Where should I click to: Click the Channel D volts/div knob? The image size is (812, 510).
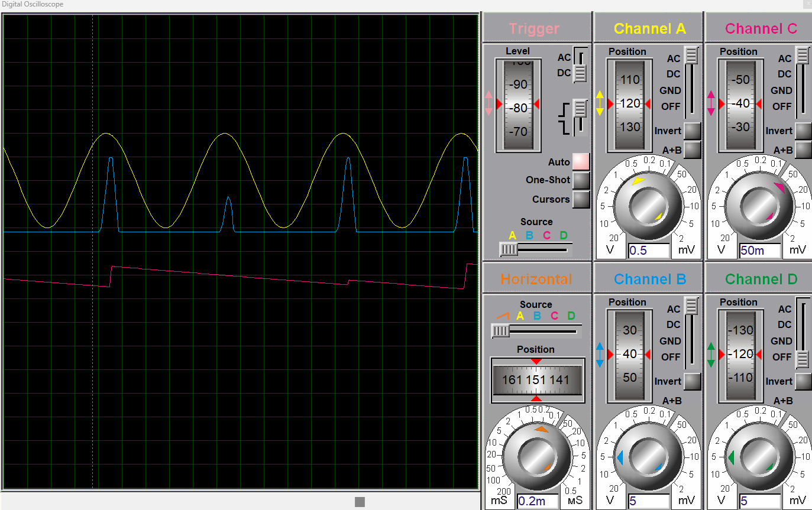pyautogui.click(x=759, y=457)
